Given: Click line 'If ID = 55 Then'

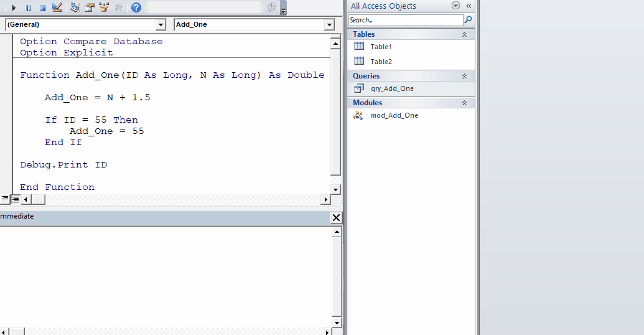Looking at the screenshot, I should point(91,120).
